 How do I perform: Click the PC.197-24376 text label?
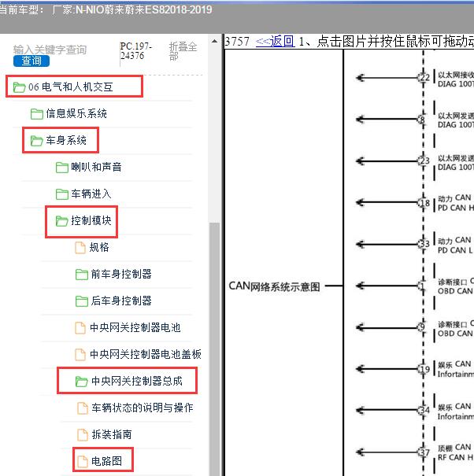point(135,50)
